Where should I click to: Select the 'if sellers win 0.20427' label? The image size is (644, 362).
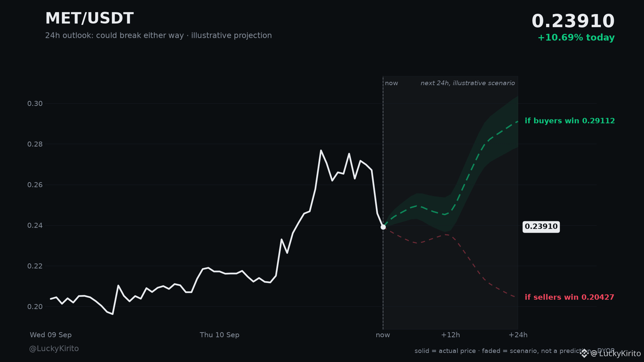coord(569,297)
